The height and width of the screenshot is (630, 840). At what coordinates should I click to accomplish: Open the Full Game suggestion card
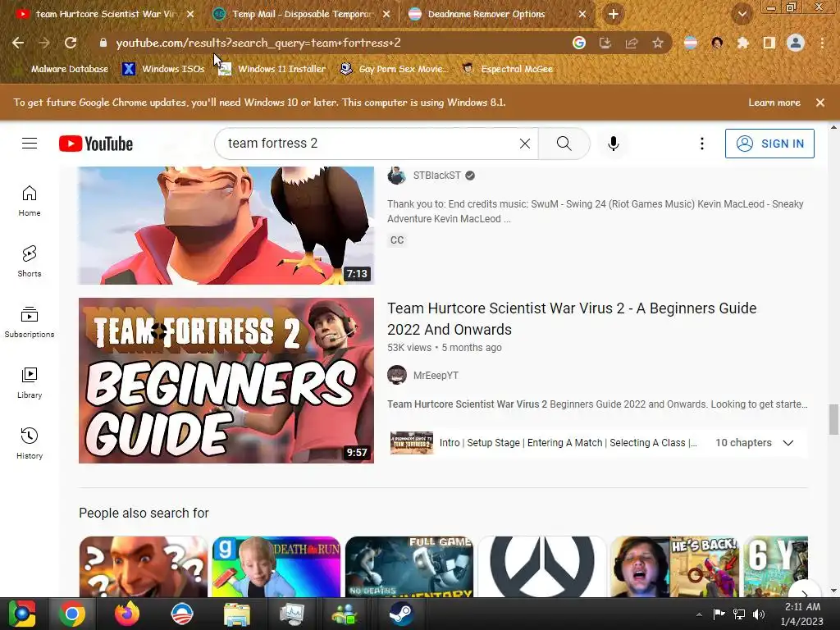pos(409,567)
